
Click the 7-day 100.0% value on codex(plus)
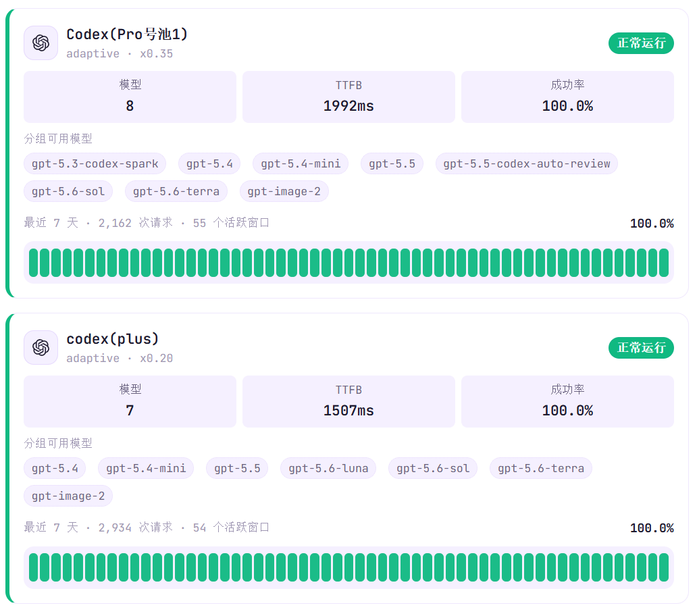(x=652, y=528)
